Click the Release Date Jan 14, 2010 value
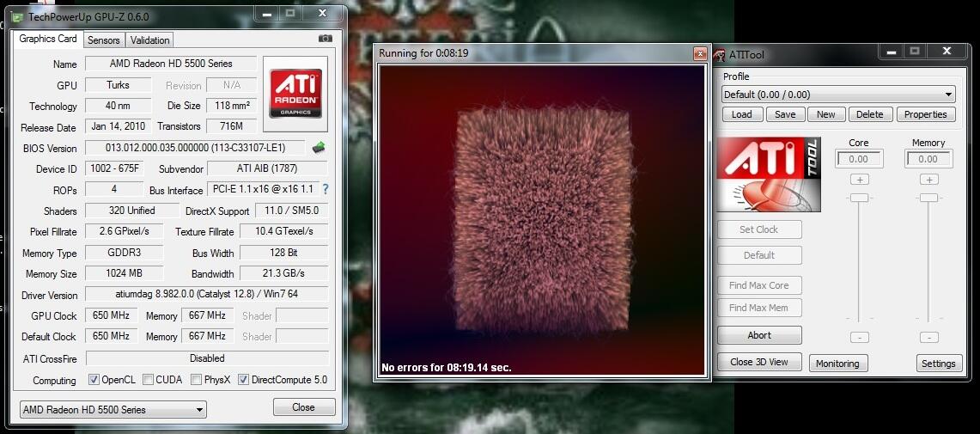The image size is (980, 434). (x=119, y=125)
